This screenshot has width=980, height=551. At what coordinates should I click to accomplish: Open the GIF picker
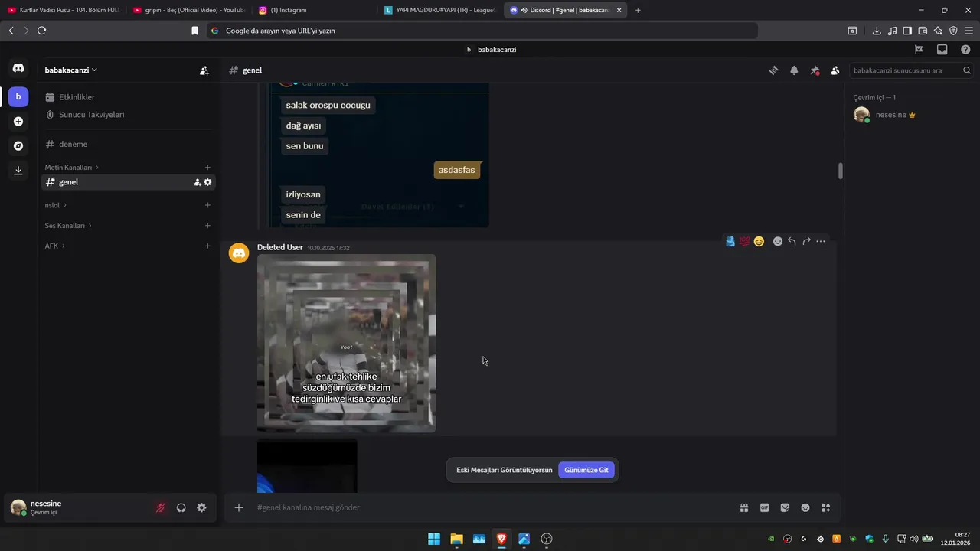point(764,507)
